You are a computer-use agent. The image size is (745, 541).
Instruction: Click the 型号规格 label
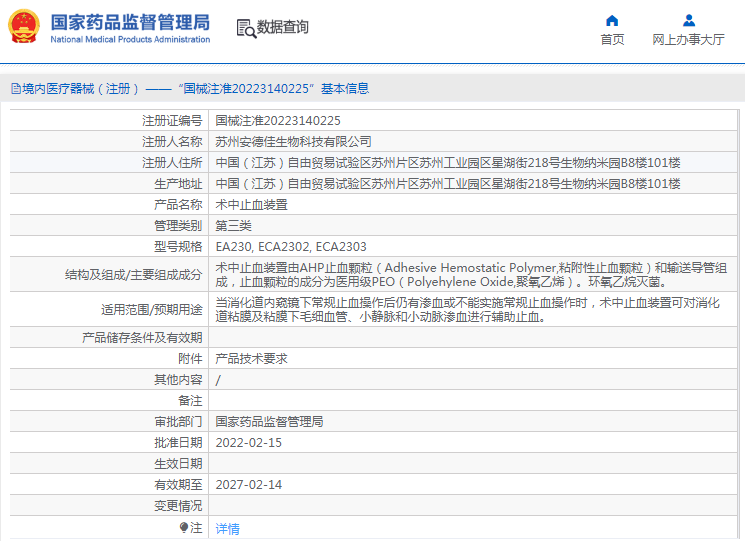(x=178, y=247)
